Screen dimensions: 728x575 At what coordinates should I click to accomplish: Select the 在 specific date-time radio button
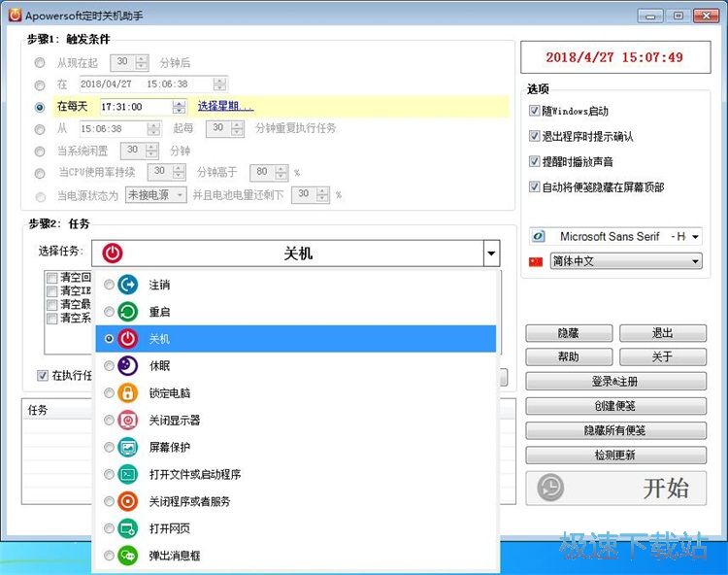[40, 85]
